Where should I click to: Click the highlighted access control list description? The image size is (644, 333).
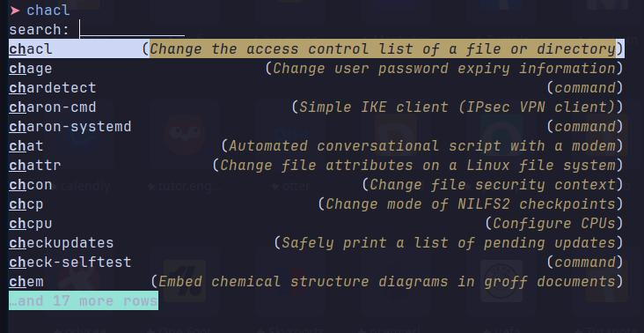pos(383,49)
